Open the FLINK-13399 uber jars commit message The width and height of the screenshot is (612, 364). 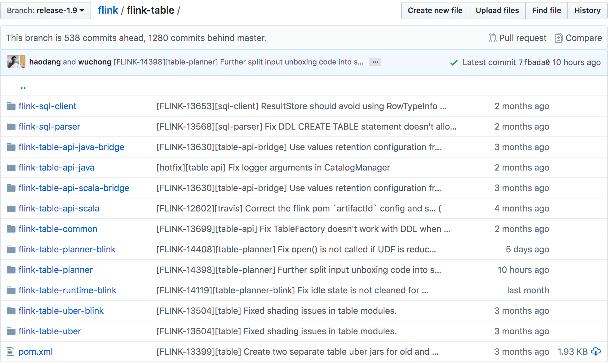tap(297, 352)
